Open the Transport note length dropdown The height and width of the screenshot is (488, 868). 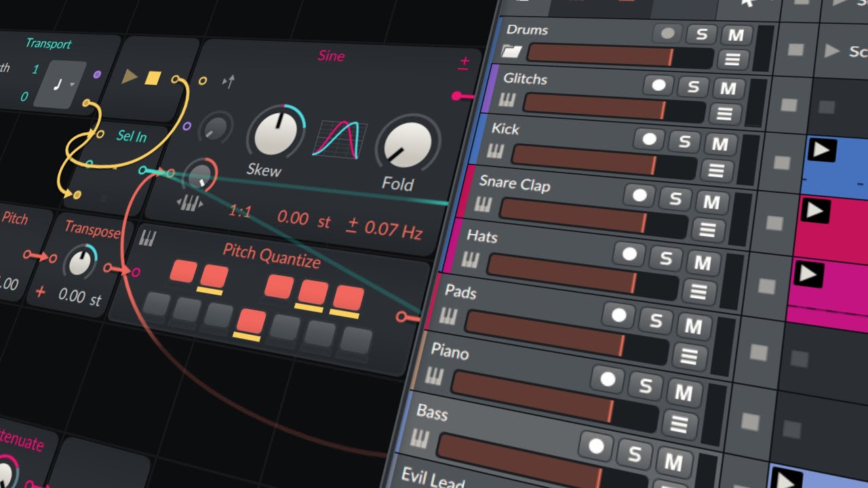coord(60,85)
